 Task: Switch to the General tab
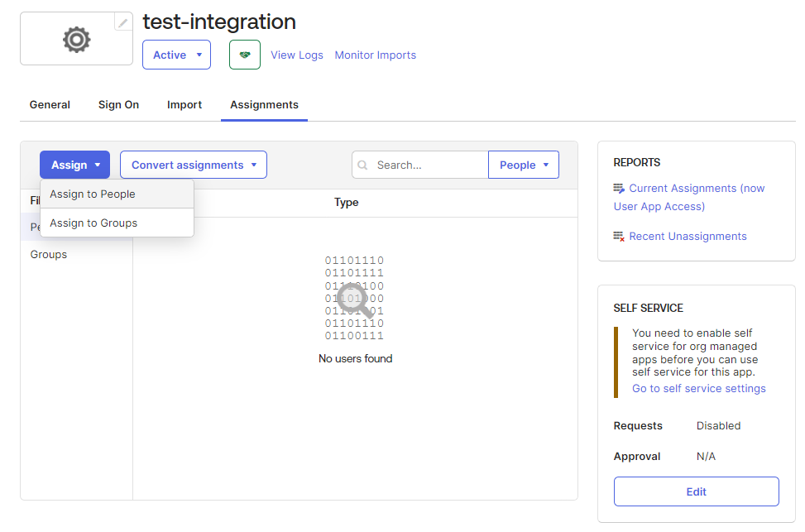tap(50, 105)
